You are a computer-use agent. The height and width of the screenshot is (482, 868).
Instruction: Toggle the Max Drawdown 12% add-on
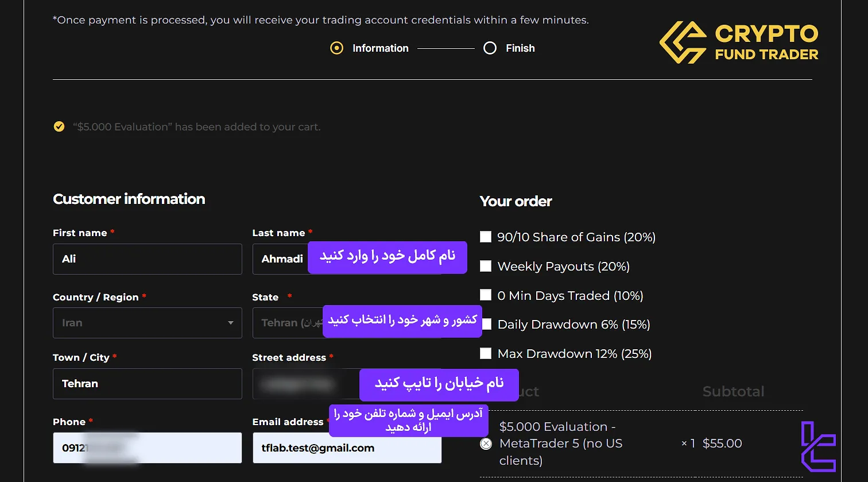[x=486, y=353]
